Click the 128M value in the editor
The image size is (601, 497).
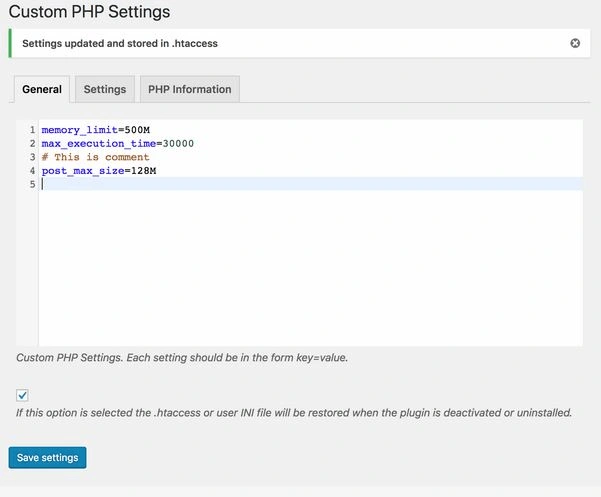[143, 171]
